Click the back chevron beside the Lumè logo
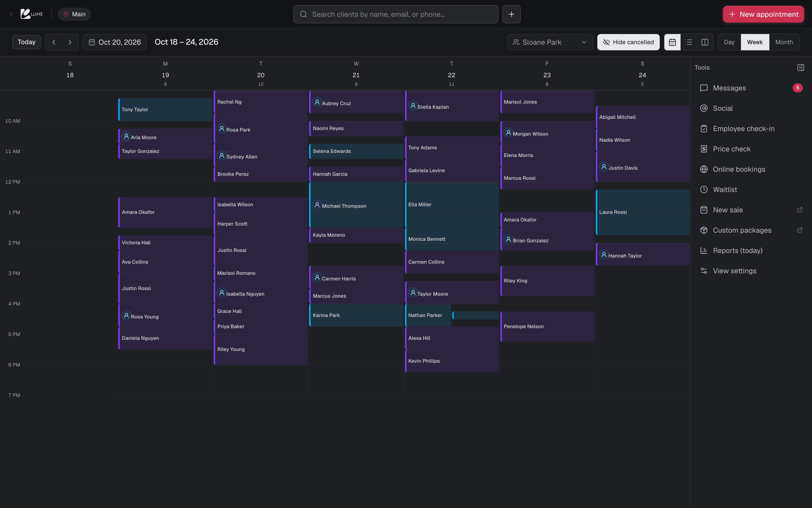 point(11,14)
